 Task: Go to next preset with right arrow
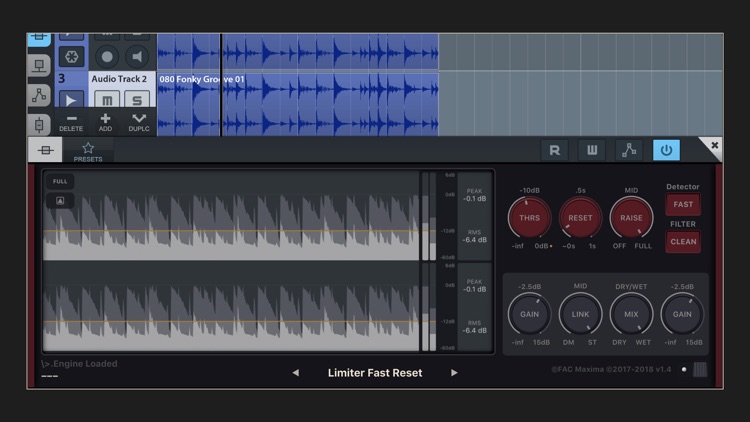pos(454,373)
